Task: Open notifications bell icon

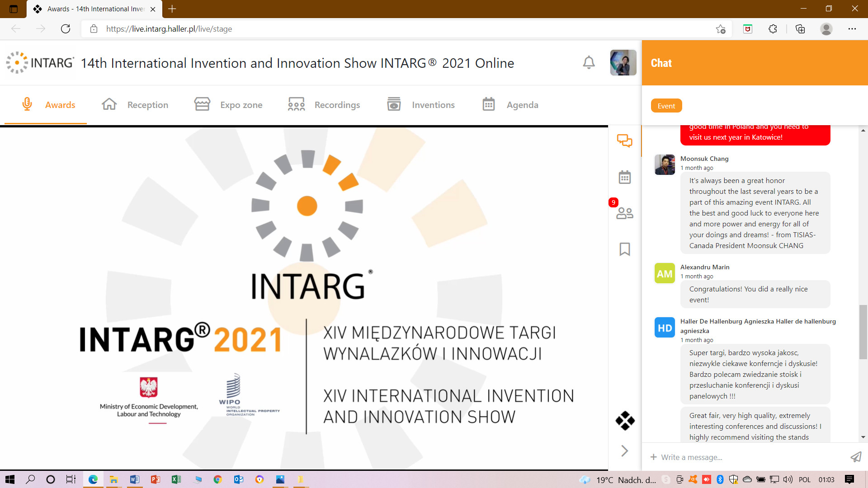Action: (589, 62)
